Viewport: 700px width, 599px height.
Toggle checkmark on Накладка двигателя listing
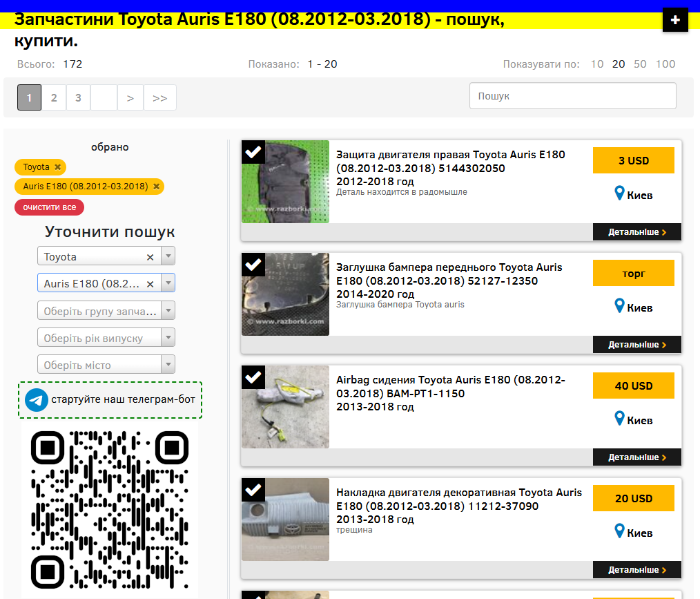(x=253, y=490)
